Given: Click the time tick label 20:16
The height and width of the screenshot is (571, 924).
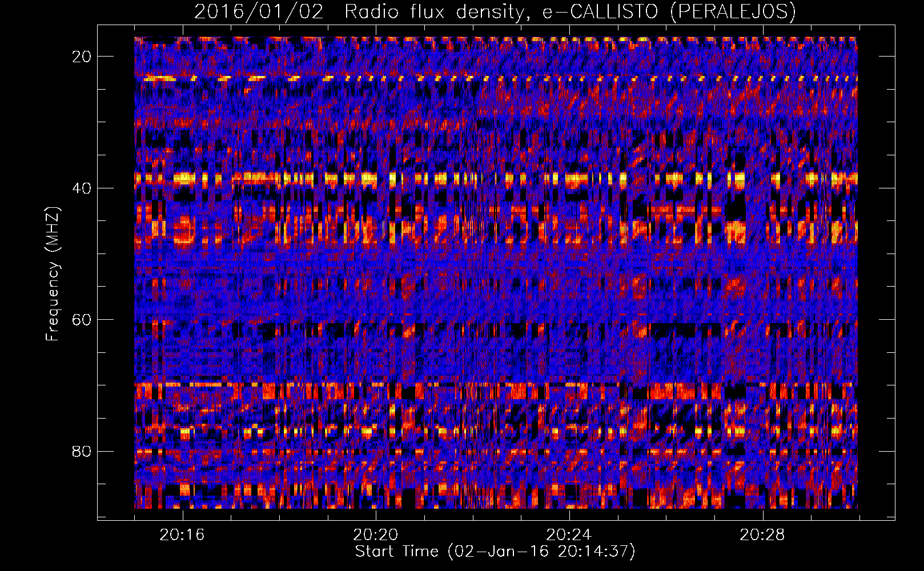Looking at the screenshot, I should coord(182,535).
